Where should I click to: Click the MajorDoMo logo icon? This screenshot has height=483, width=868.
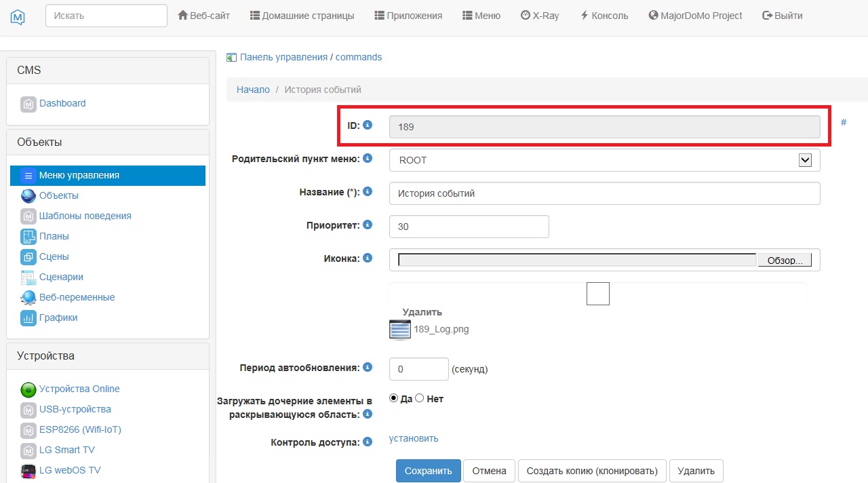[x=18, y=16]
